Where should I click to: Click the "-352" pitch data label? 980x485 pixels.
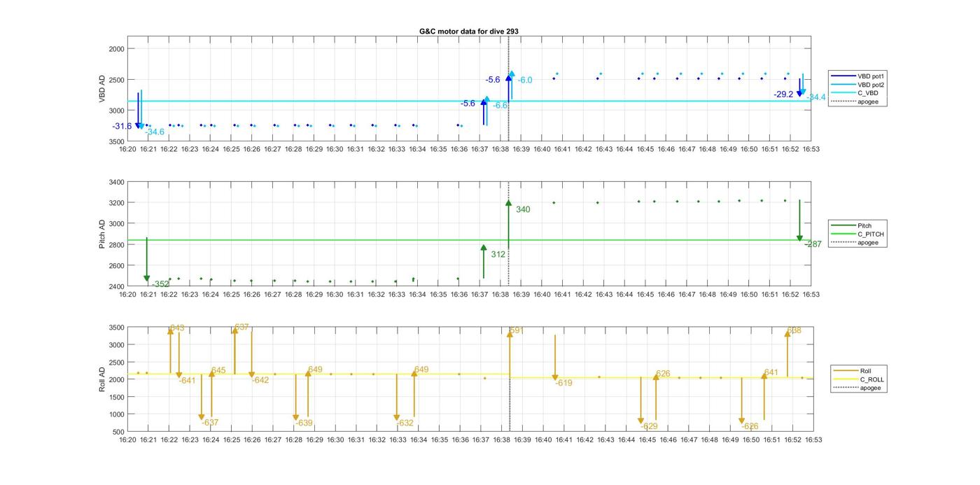(161, 283)
